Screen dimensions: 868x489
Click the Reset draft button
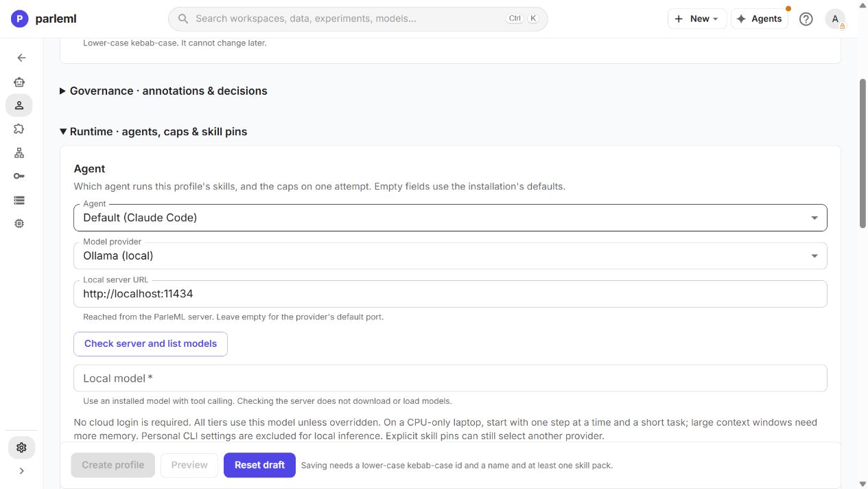click(259, 465)
